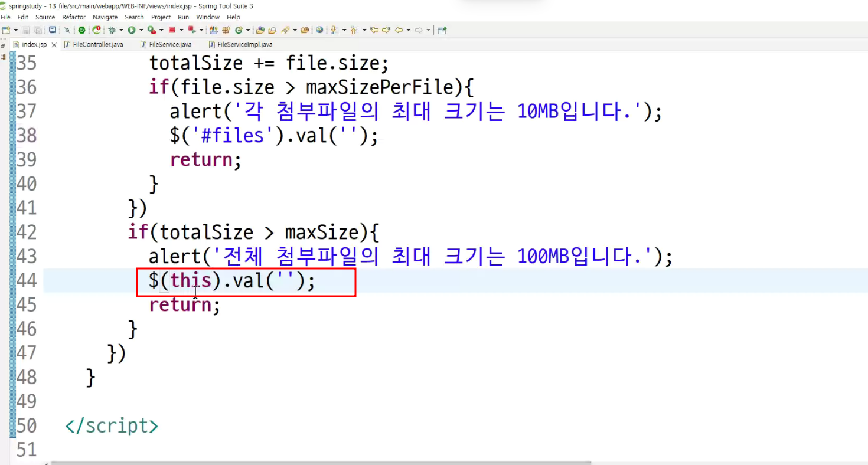Start debugging with the bug icon

click(112, 30)
